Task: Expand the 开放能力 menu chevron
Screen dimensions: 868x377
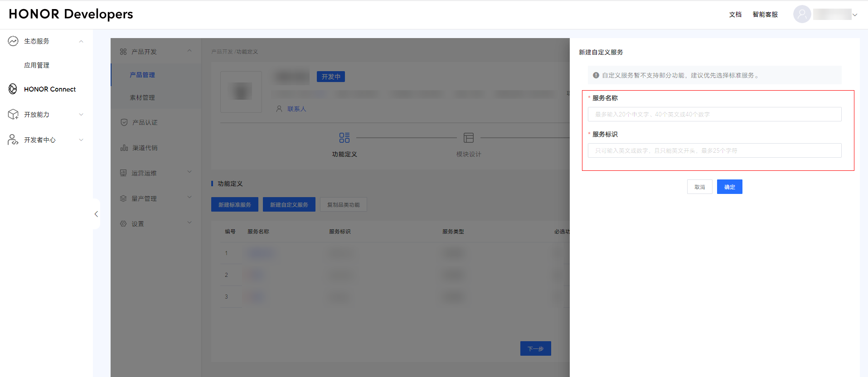Action: pos(81,115)
